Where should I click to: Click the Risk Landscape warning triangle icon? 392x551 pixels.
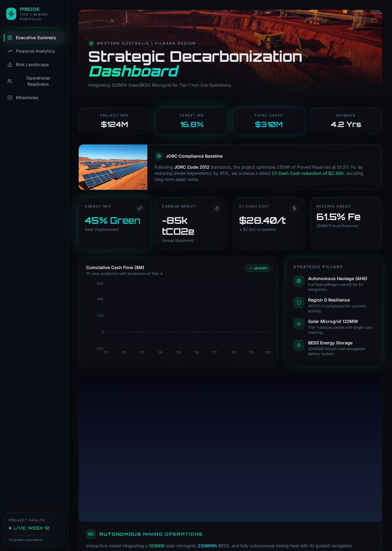pos(10,65)
